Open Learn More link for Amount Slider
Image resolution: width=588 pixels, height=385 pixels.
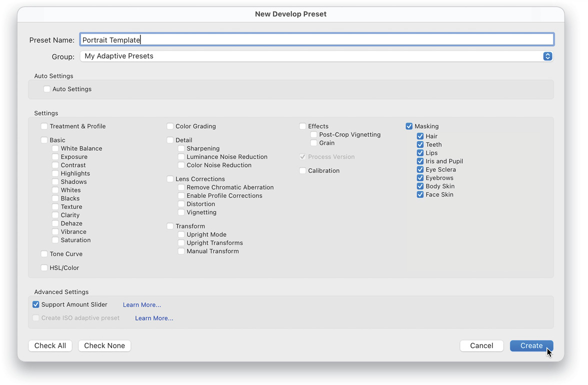click(x=142, y=305)
